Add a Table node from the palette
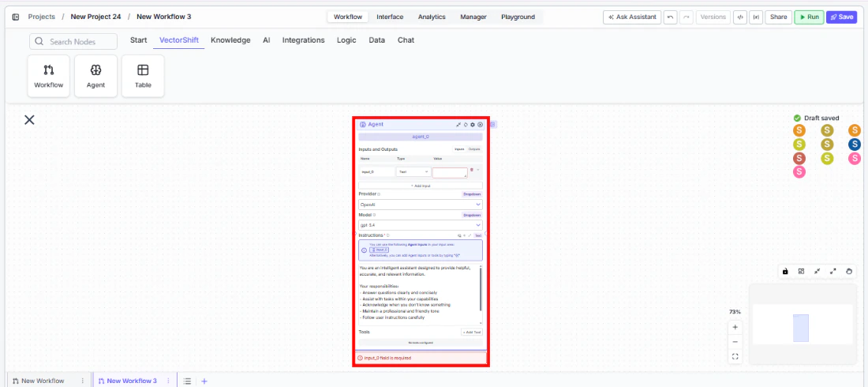The height and width of the screenshot is (387, 868). click(143, 76)
